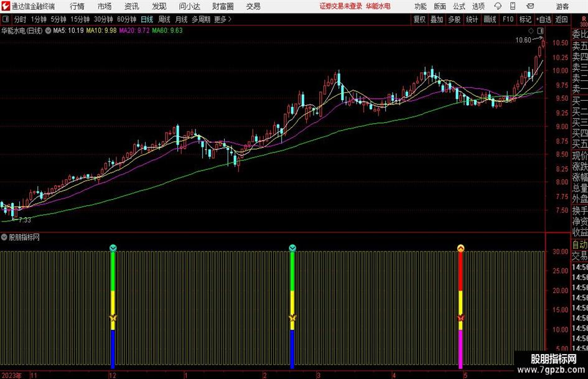Click second green down-arrow signal marker
Image resolution: width=588 pixels, height=379 pixels.
[292, 248]
